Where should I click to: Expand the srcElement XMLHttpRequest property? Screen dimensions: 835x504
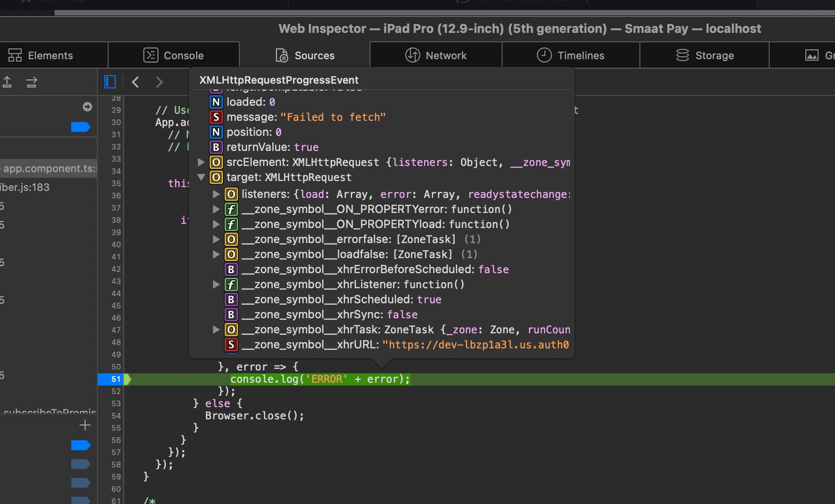201,162
